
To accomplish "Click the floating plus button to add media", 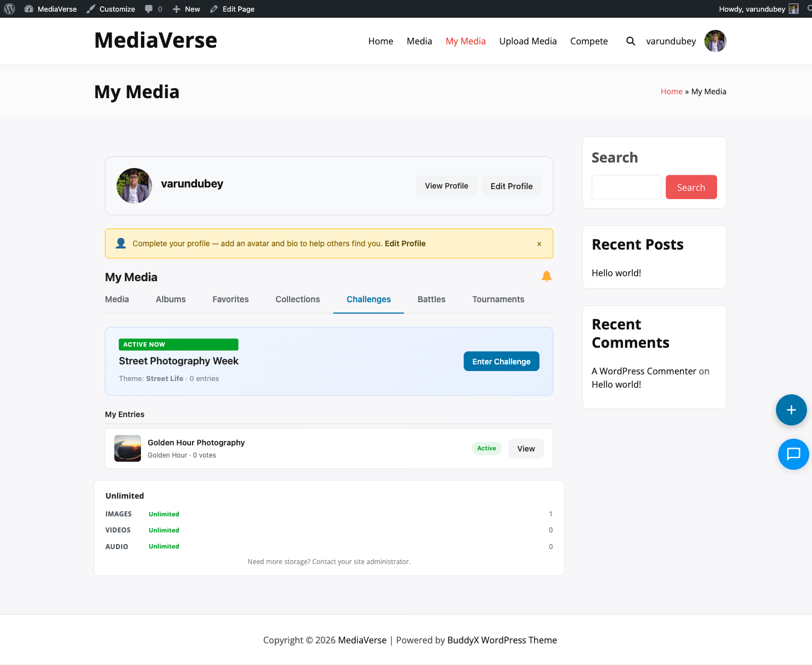I will click(x=791, y=410).
